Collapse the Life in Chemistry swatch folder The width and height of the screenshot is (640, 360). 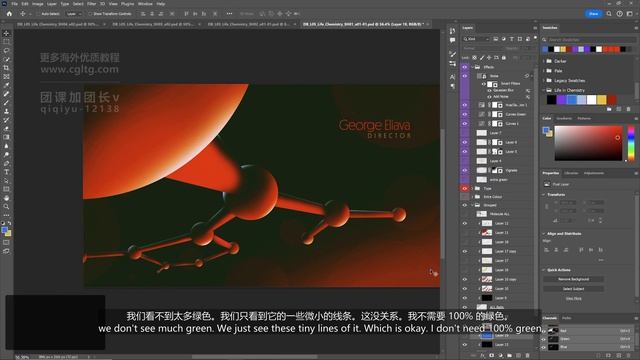point(544,90)
